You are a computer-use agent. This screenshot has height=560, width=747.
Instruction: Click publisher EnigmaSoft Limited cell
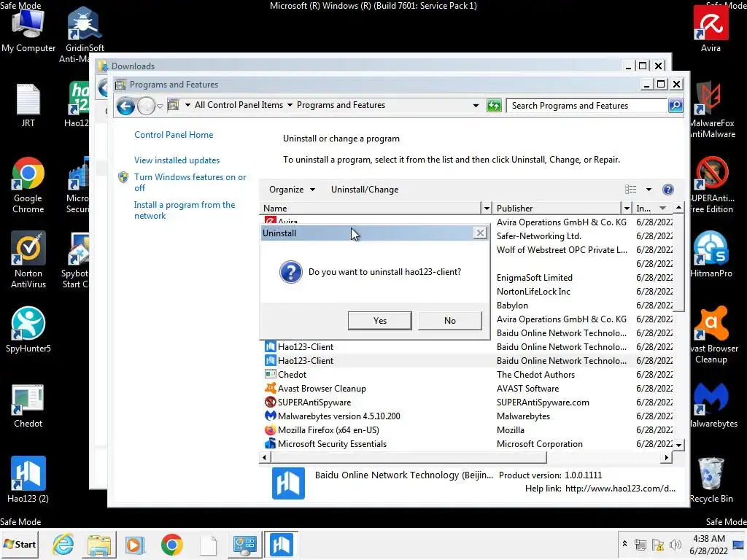(x=534, y=278)
